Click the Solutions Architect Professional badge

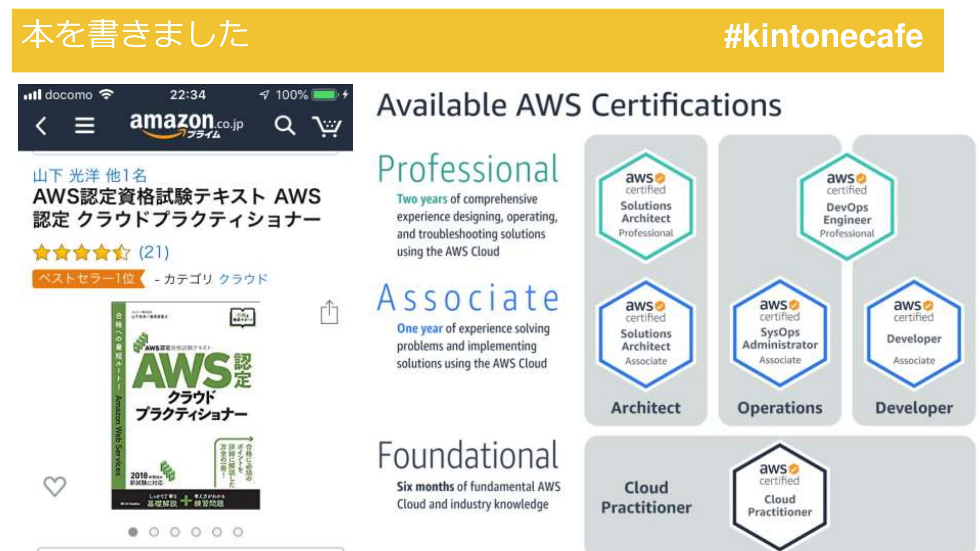pos(646,206)
